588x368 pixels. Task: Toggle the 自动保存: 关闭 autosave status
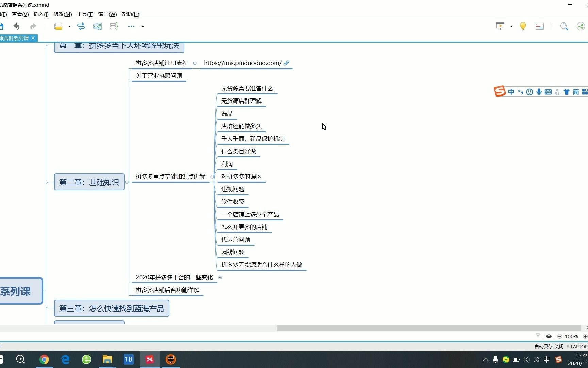(549, 347)
